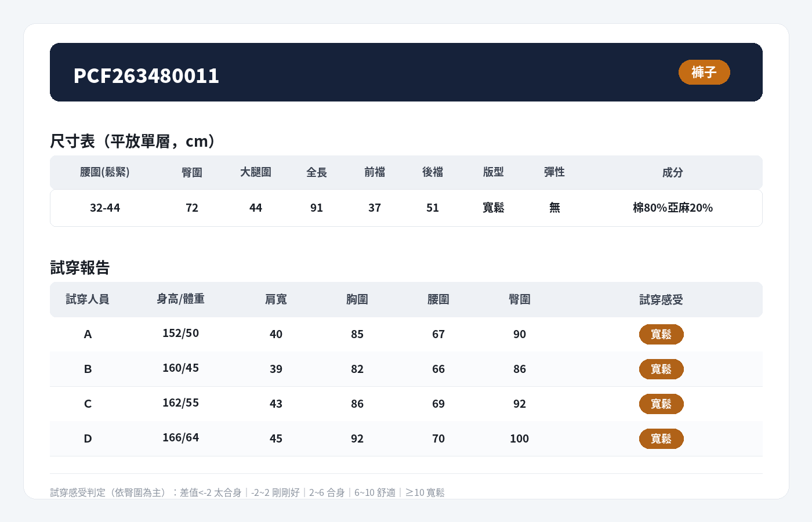The image size is (812, 522).
Task: Click the 彈性 column header
Action: [554, 172]
